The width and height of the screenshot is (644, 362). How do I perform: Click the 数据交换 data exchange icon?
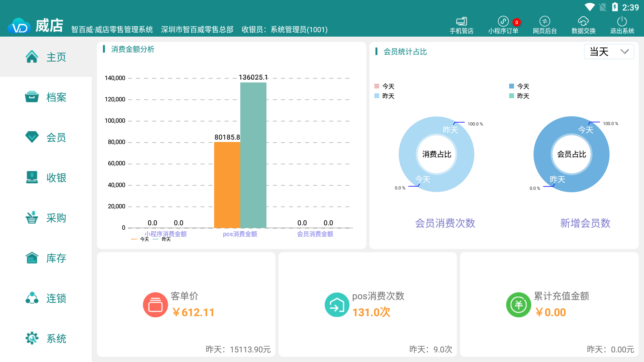(x=583, y=21)
